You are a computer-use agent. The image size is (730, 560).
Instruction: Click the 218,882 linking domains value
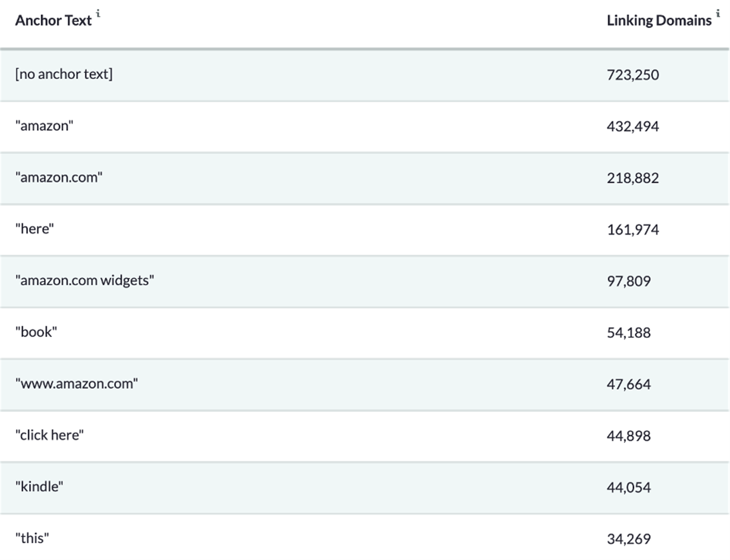click(633, 178)
